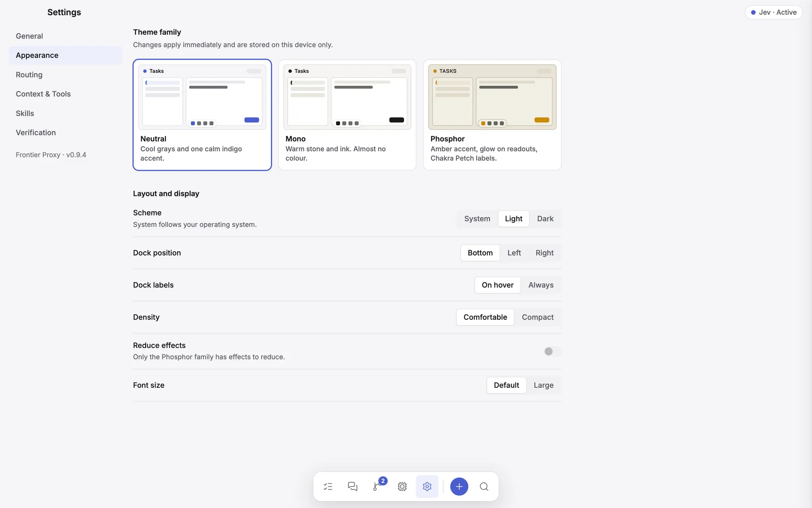812x508 pixels.
Task: Show dock labels Always
Action: coord(540,285)
